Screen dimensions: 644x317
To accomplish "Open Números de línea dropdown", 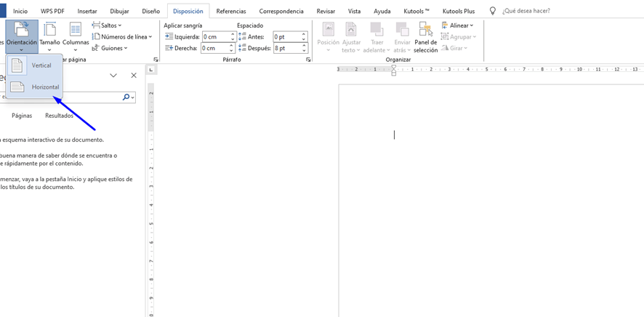I will pyautogui.click(x=122, y=36).
